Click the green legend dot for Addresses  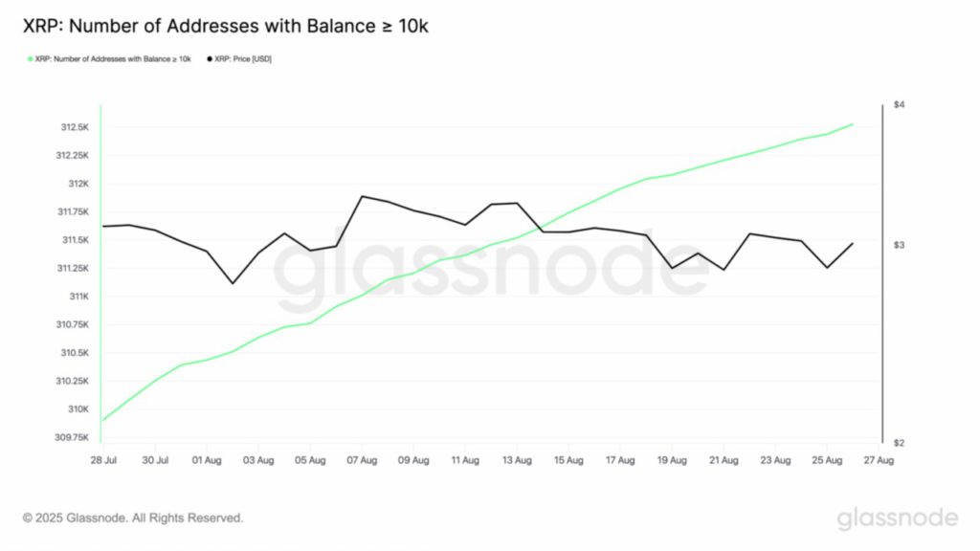tap(31, 59)
